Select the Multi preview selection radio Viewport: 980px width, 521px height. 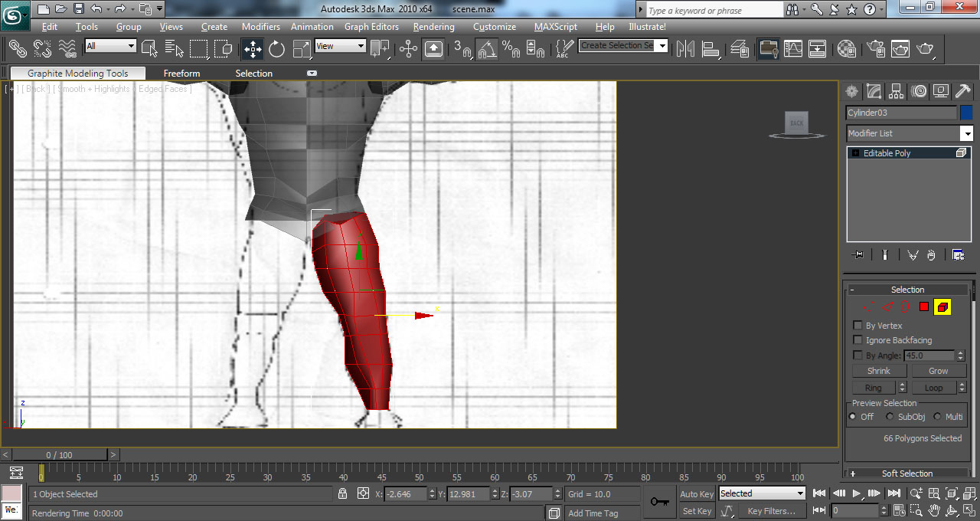click(x=937, y=417)
